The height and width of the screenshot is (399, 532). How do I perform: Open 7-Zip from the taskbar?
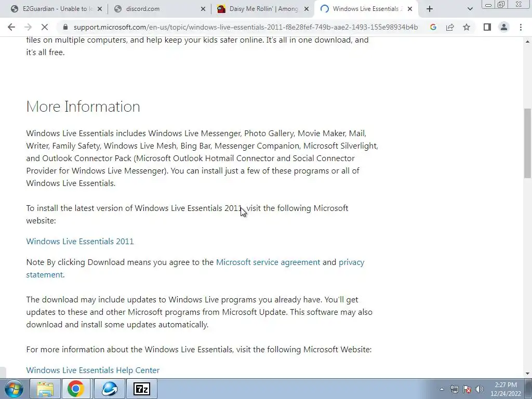(141, 389)
